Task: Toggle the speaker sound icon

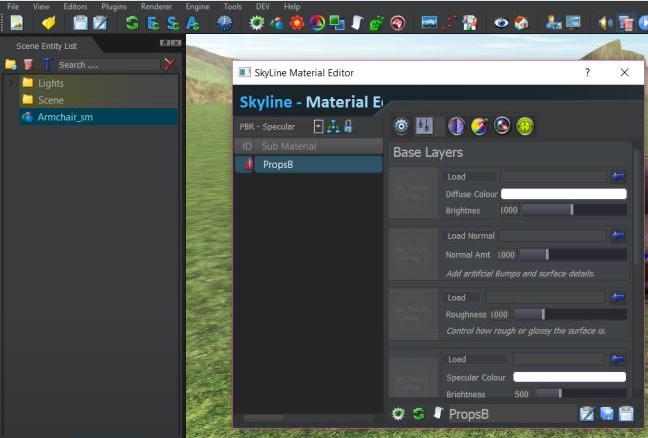Action: click(x=605, y=23)
